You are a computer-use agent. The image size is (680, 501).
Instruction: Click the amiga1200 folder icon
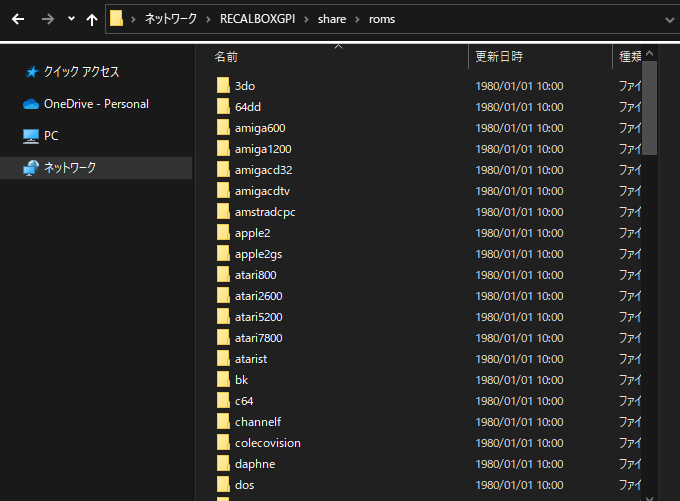[x=223, y=148]
